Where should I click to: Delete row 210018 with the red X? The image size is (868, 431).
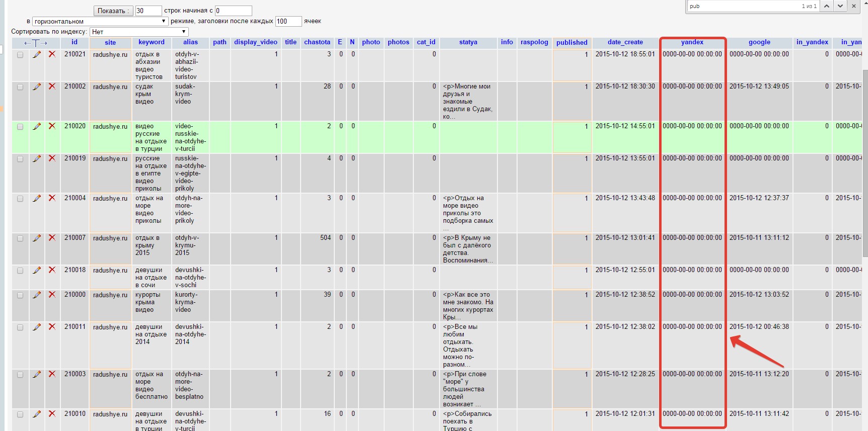pos(52,270)
